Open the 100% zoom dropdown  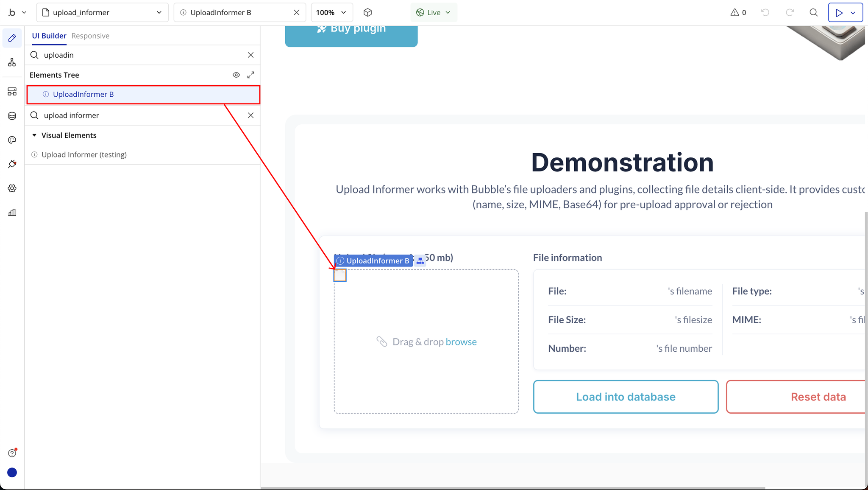tap(331, 13)
